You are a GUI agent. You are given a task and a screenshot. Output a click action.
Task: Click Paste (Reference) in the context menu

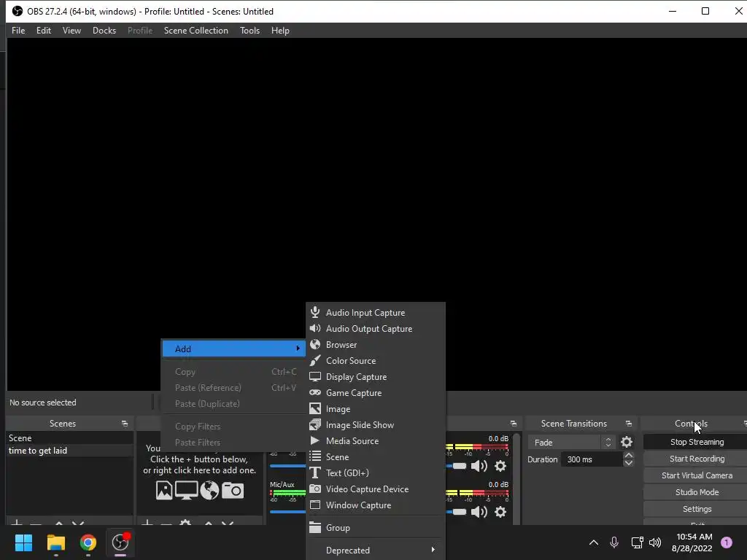pos(233,388)
